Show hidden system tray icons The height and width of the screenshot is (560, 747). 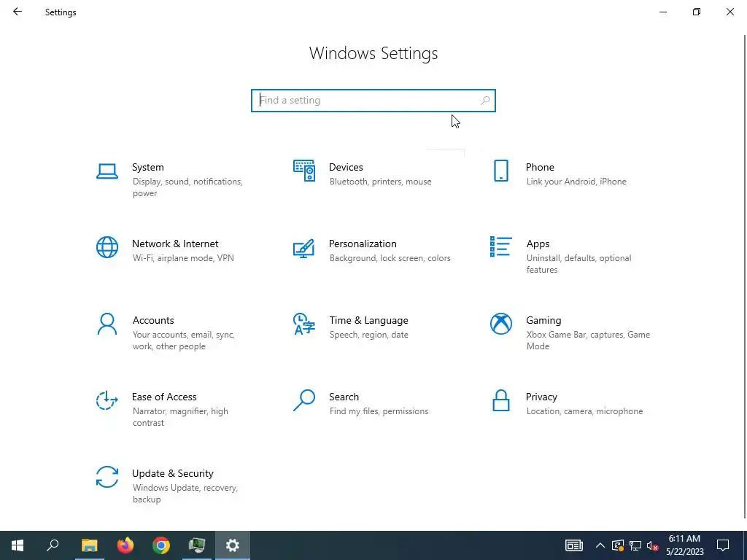pos(600,545)
